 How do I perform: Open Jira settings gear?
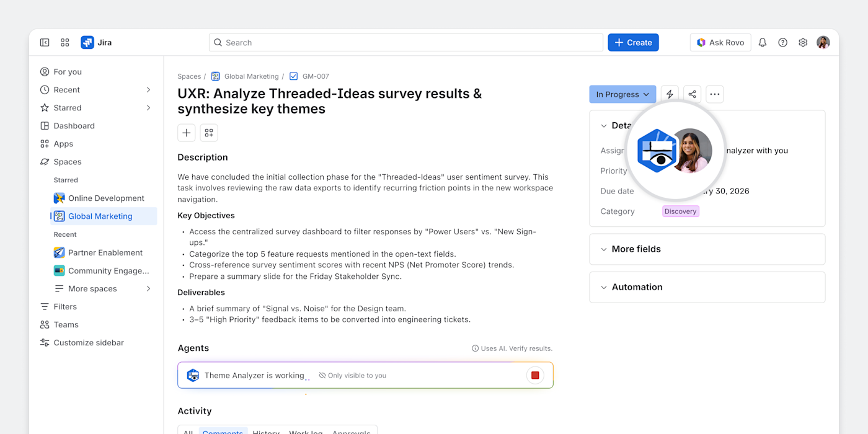(x=803, y=42)
